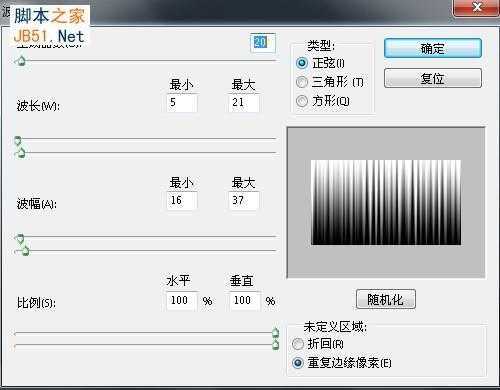500x390 pixels.
Task: Close the wave filter dialog
Action: tap(477, 7)
